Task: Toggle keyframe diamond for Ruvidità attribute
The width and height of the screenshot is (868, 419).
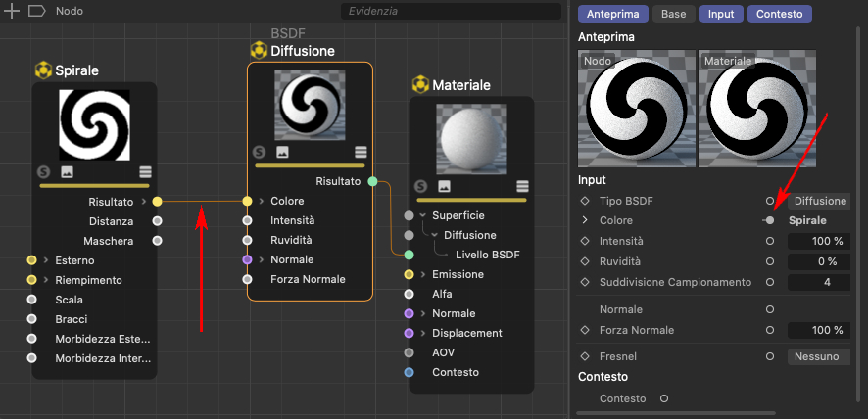Action: coord(585,261)
